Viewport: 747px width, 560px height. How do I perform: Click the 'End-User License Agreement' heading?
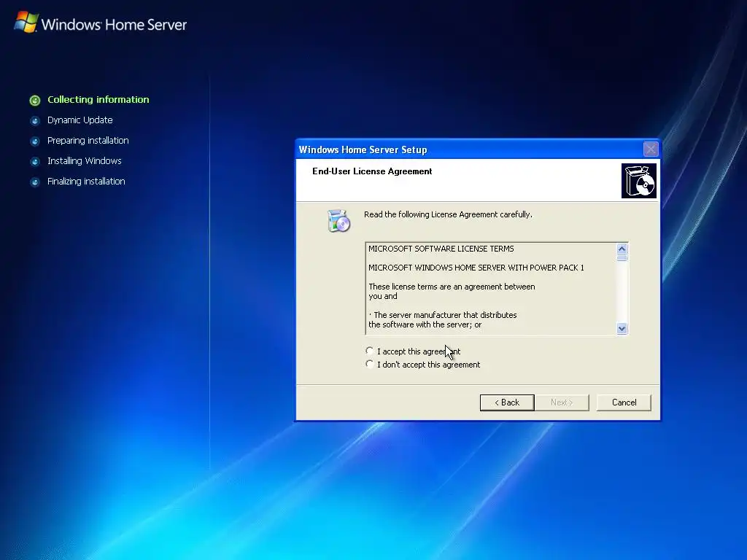pyautogui.click(x=372, y=171)
